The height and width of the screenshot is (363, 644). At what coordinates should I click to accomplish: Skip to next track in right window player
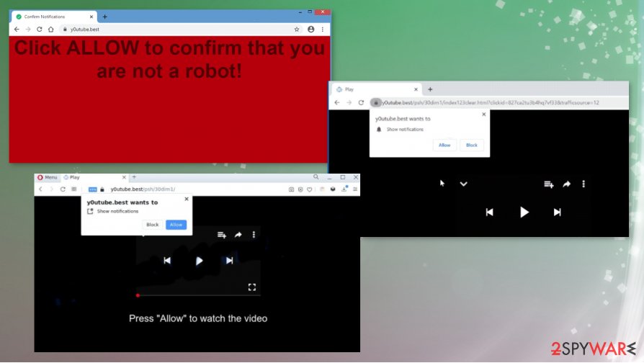pyautogui.click(x=557, y=212)
